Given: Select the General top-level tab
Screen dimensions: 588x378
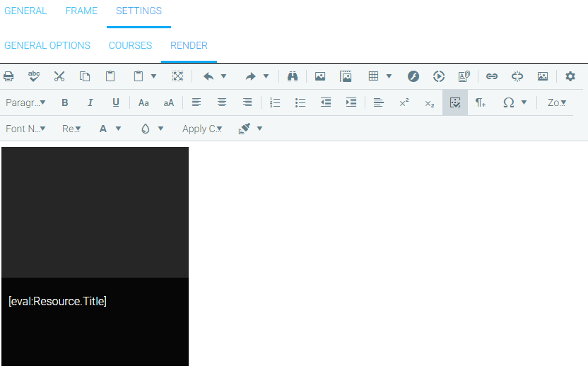Looking at the screenshot, I should tap(25, 11).
